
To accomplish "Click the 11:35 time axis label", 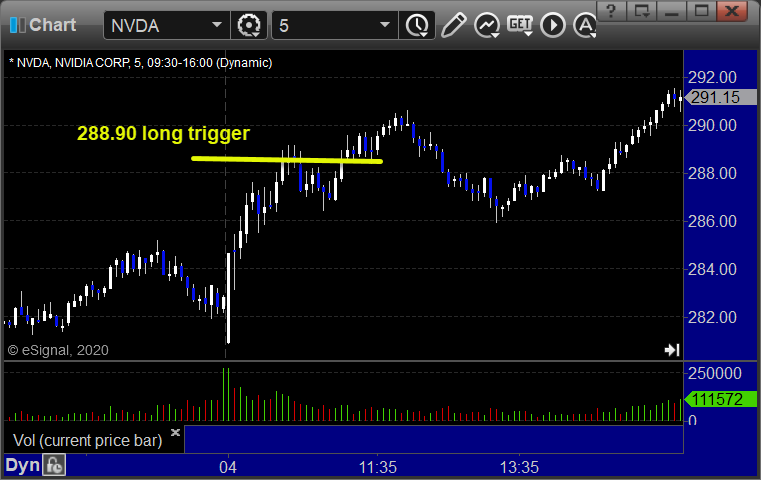I will 378,467.
